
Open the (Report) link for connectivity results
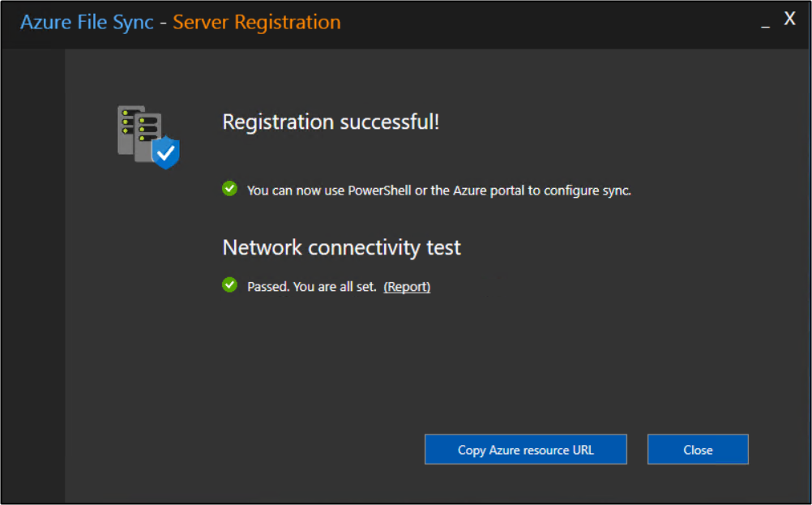pos(407,286)
